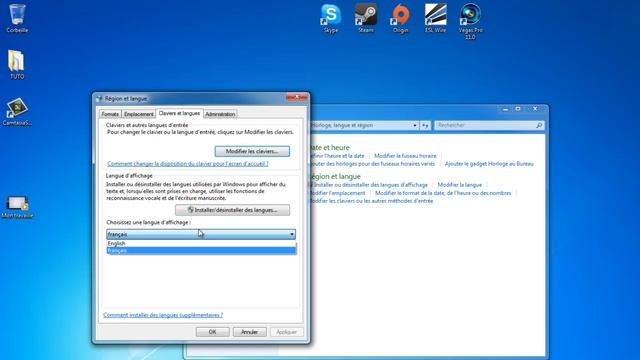Open Région et langue heading in Control Panel

pos(335,176)
